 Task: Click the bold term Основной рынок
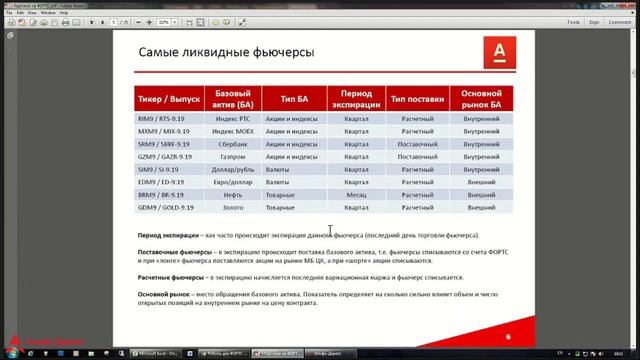point(164,294)
